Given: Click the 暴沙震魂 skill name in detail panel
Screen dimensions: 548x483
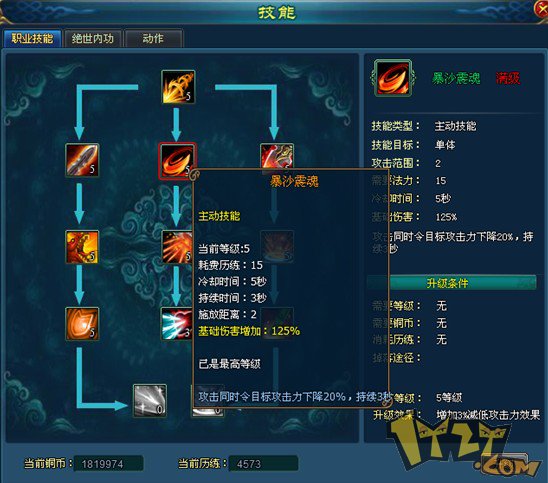Looking at the screenshot, I should (x=456, y=78).
